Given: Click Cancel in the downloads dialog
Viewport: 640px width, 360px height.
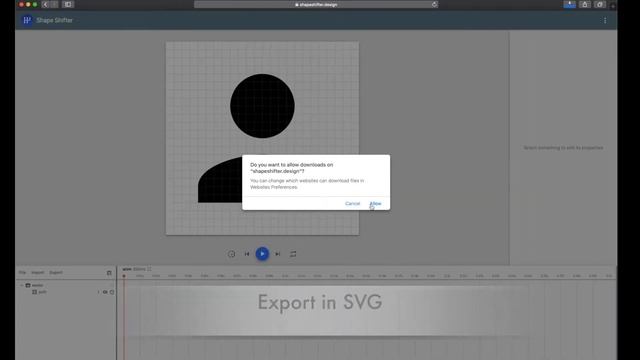Looking at the screenshot, I should (x=352, y=203).
